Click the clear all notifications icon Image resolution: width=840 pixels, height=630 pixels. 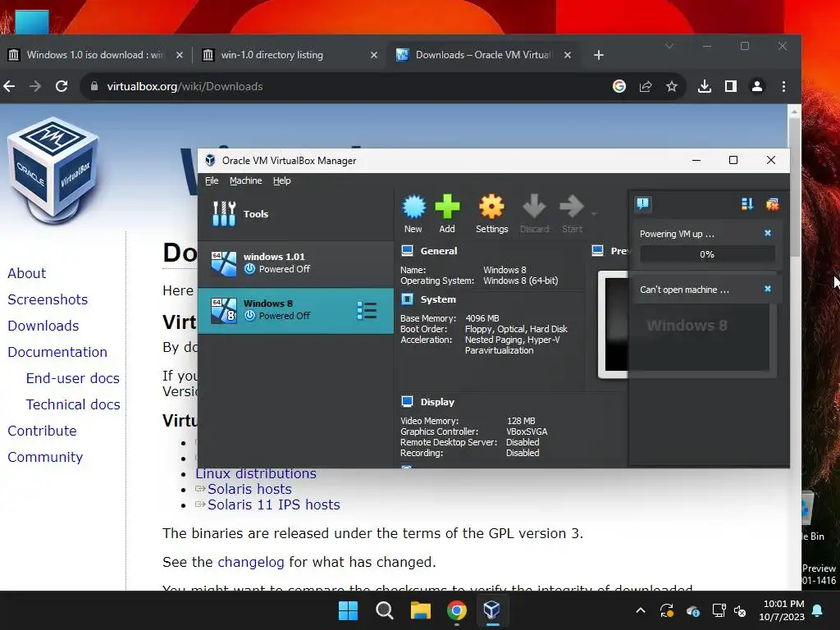pos(772,203)
